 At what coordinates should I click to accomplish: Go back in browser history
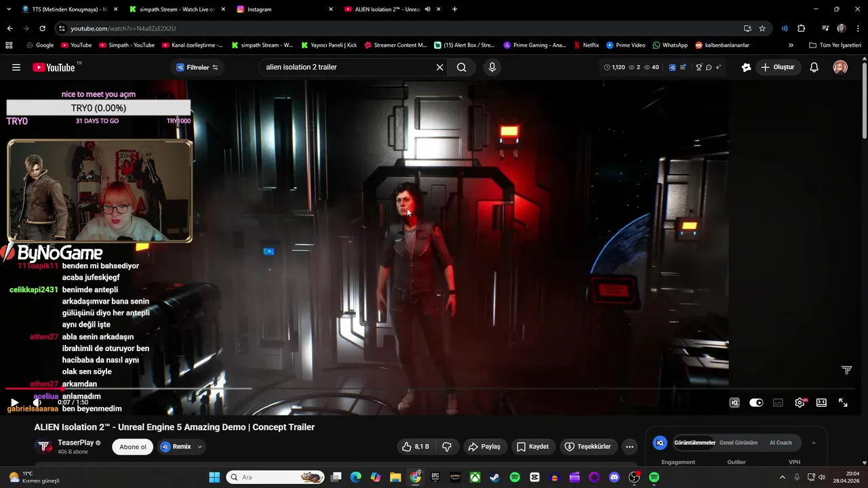pos(9,28)
